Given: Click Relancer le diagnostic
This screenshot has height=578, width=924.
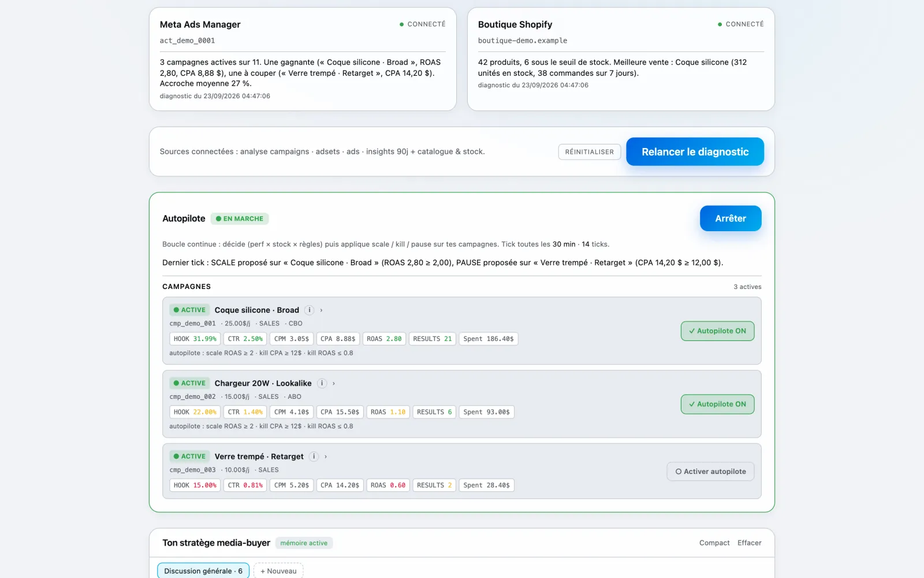Looking at the screenshot, I should [695, 152].
